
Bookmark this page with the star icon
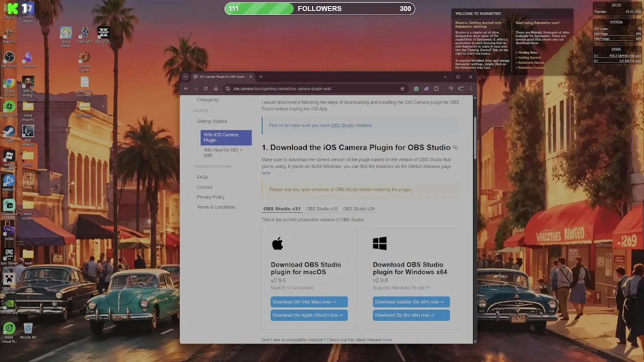click(403, 88)
